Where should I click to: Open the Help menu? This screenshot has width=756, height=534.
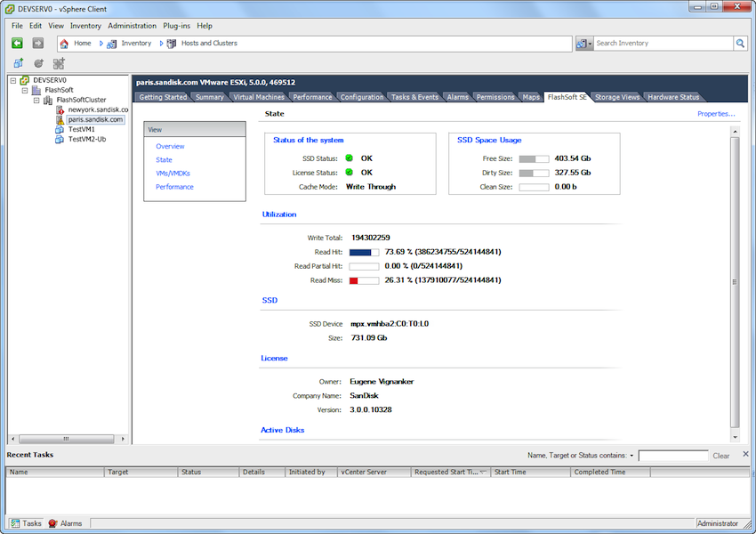[205, 26]
